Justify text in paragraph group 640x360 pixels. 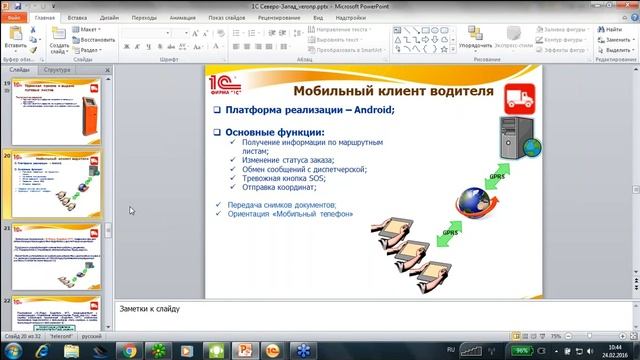pos(269,47)
